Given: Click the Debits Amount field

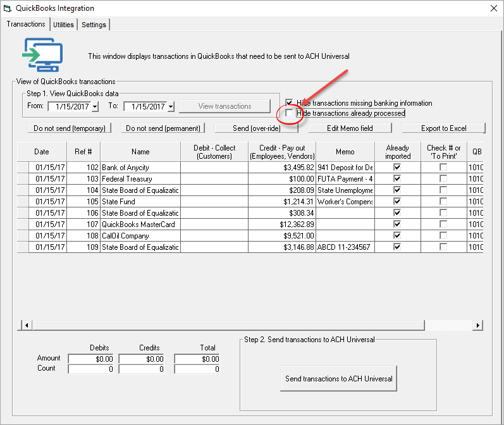Looking at the screenshot, I should tap(91, 359).
